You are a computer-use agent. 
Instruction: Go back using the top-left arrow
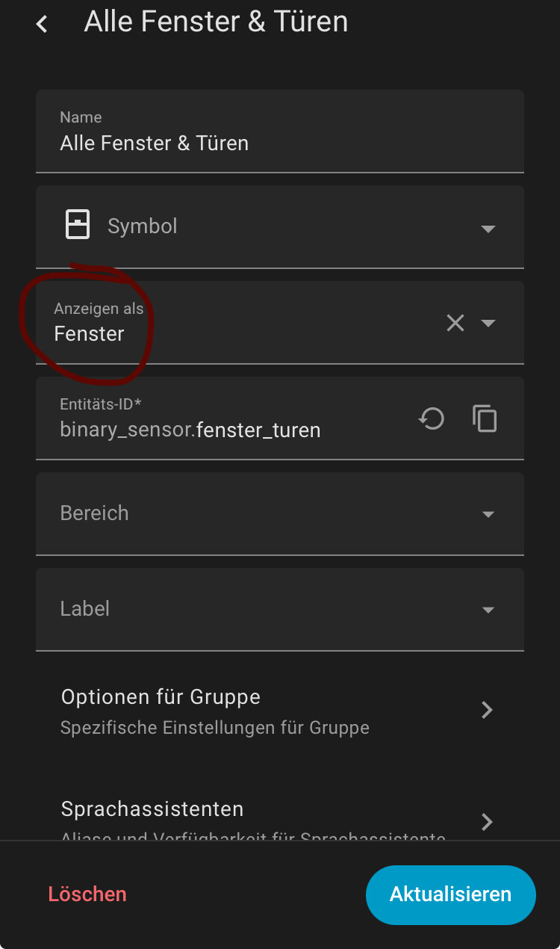(42, 24)
